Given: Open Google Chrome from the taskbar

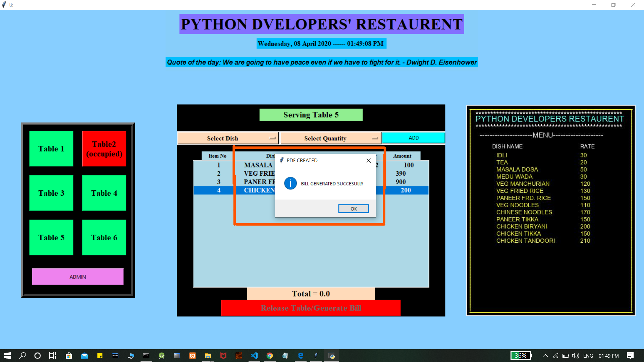Looking at the screenshot, I should (270, 356).
